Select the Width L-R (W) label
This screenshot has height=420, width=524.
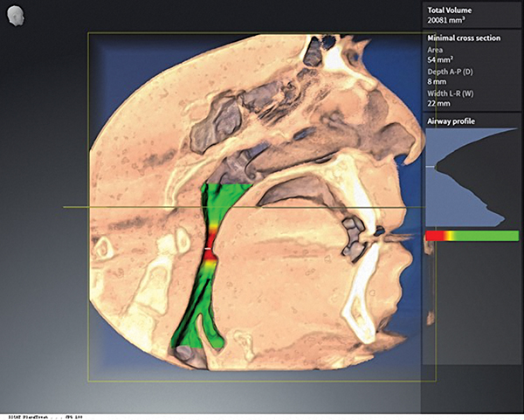(450, 93)
